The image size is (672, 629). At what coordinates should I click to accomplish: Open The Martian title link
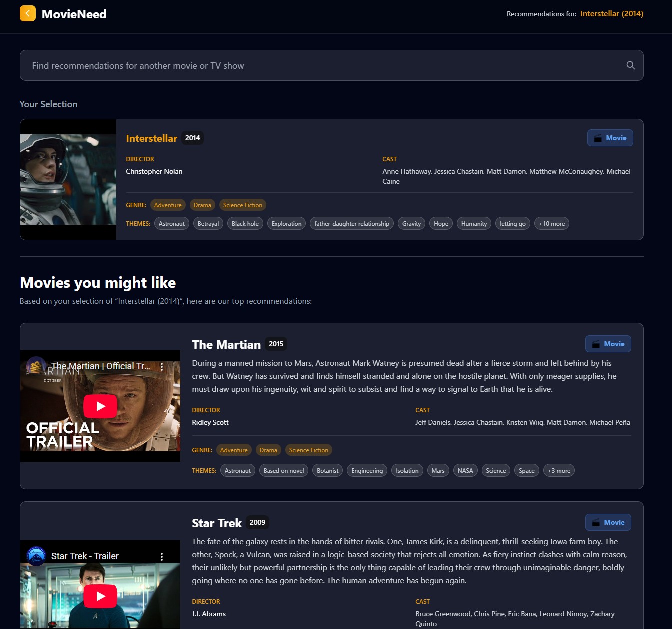pos(226,345)
